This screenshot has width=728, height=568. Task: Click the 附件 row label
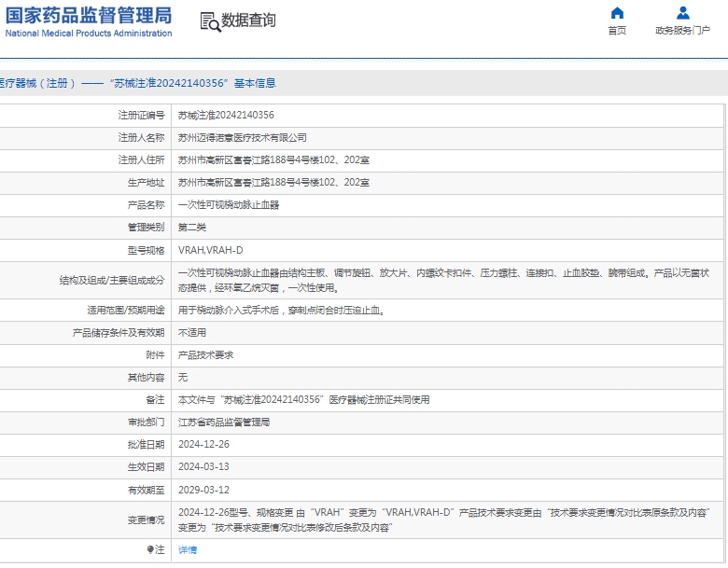click(155, 355)
